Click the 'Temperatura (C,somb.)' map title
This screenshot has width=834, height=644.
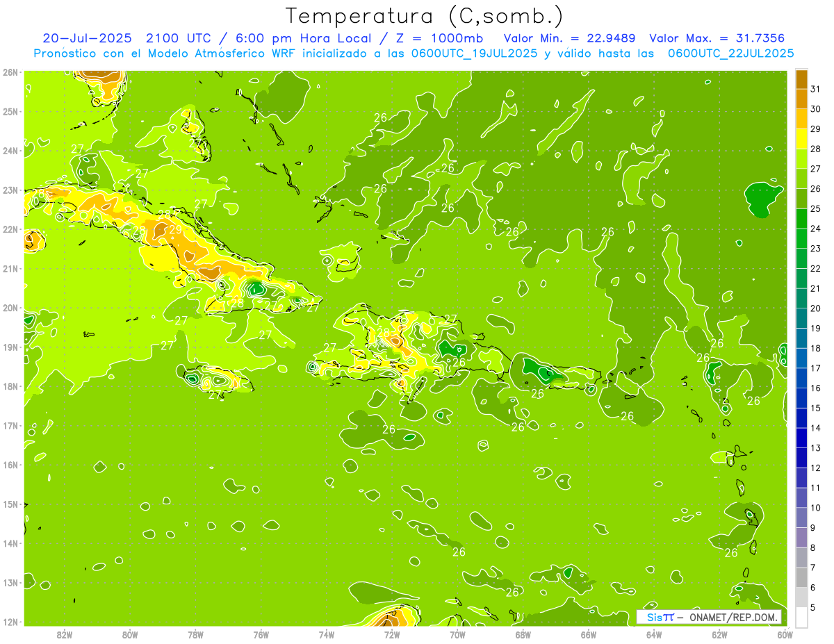tap(424, 16)
